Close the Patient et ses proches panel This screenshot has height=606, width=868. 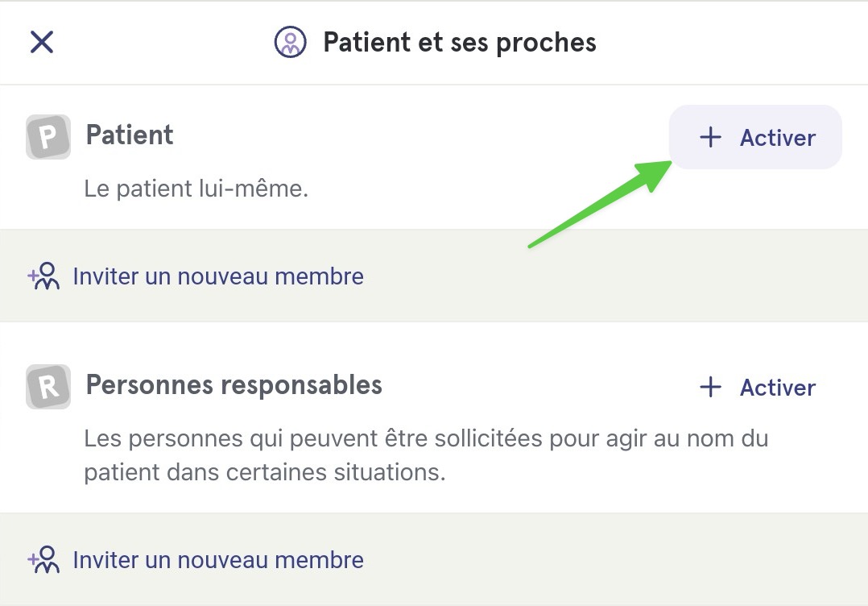pyautogui.click(x=42, y=42)
